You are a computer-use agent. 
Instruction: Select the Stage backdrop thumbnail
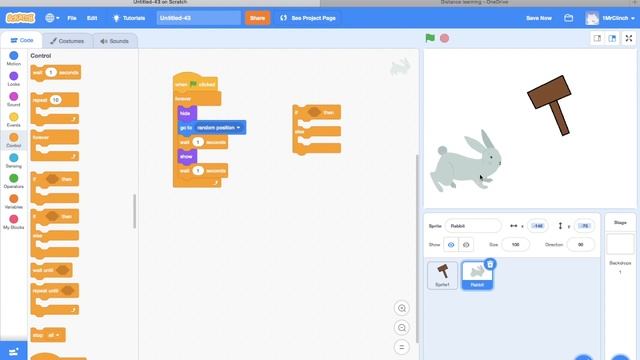[620, 244]
